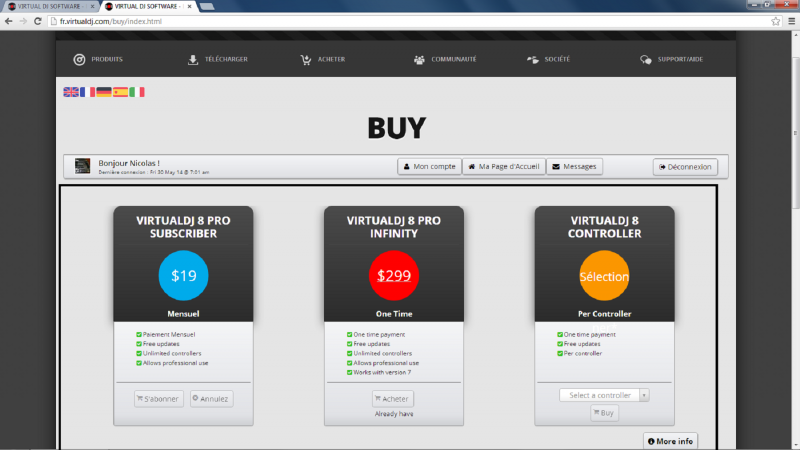Click the user avatar beside Bonjour Nicolas

pos(82,166)
